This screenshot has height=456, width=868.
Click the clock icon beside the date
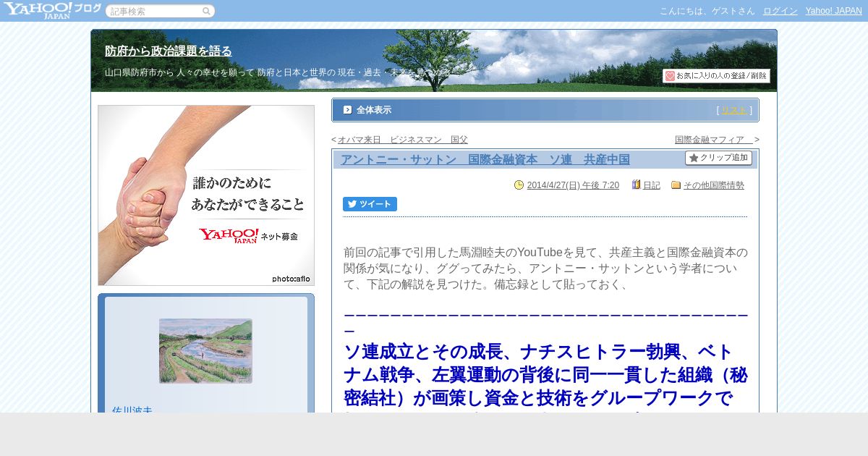tap(519, 185)
